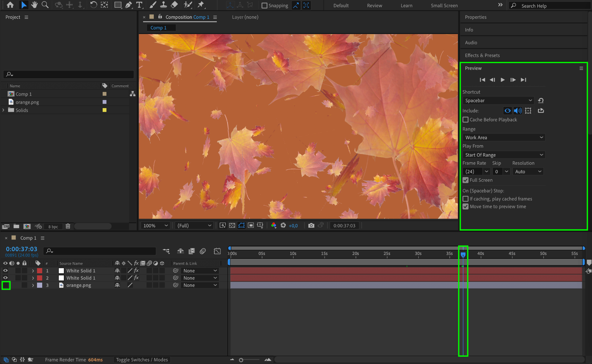The image size is (592, 364).
Task: Click the yellow label swatch for Solids
Action: coord(105,110)
